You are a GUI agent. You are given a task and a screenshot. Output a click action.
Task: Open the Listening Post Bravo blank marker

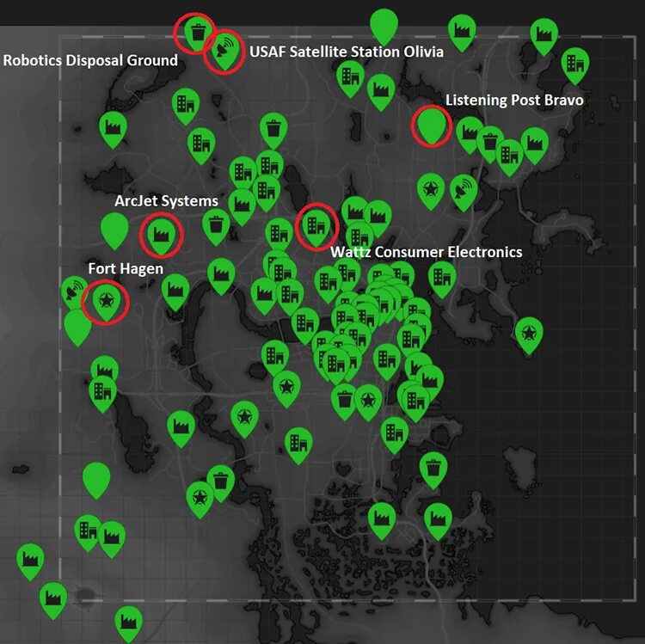(431, 125)
